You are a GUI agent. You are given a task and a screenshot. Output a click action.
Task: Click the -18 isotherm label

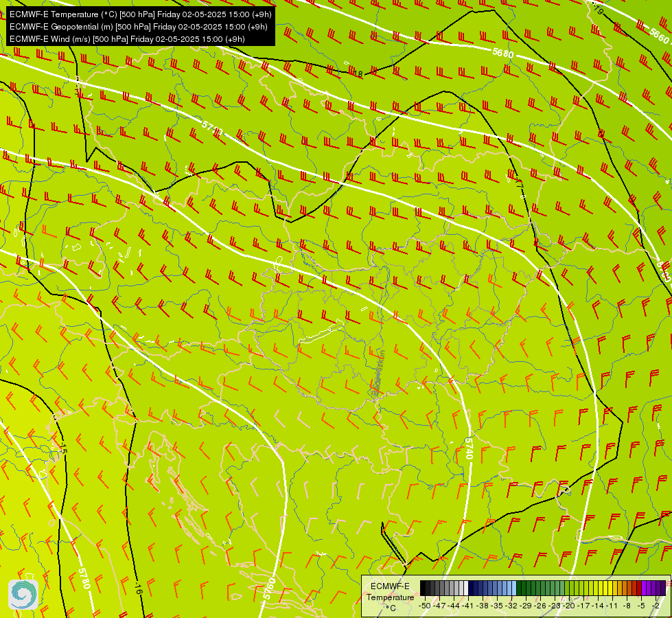358,73
